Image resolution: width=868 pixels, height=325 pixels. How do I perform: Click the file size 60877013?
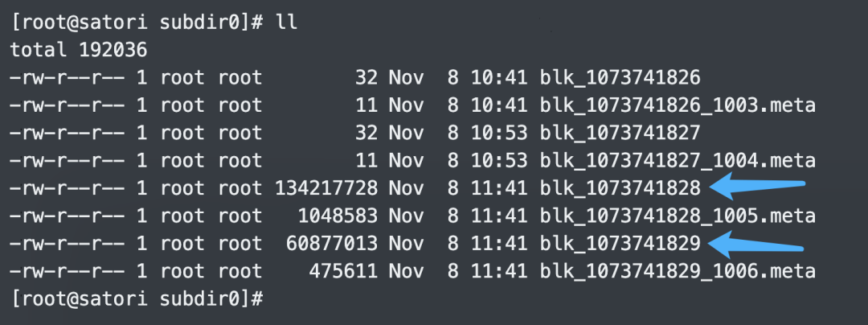point(332,244)
